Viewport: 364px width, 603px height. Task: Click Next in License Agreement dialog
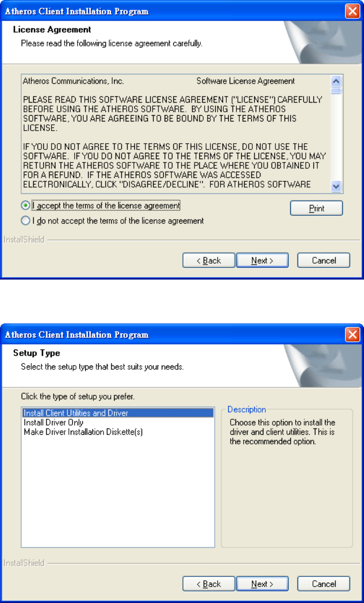(x=262, y=260)
